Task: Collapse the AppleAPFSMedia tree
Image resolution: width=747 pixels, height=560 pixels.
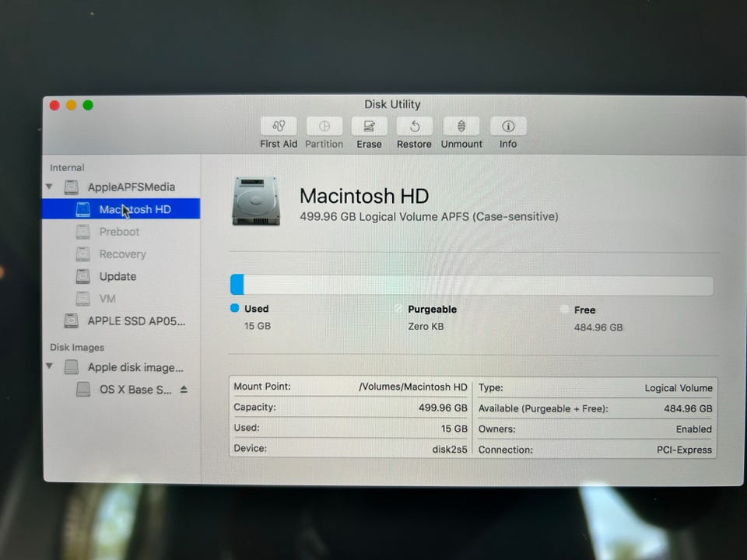Action: tap(49, 187)
